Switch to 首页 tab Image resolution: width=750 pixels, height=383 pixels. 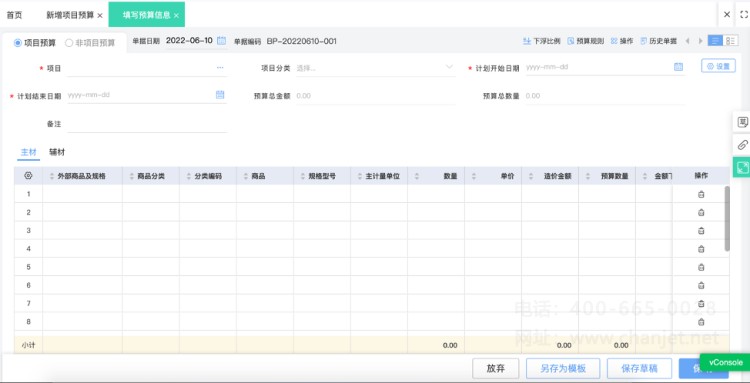14,15
